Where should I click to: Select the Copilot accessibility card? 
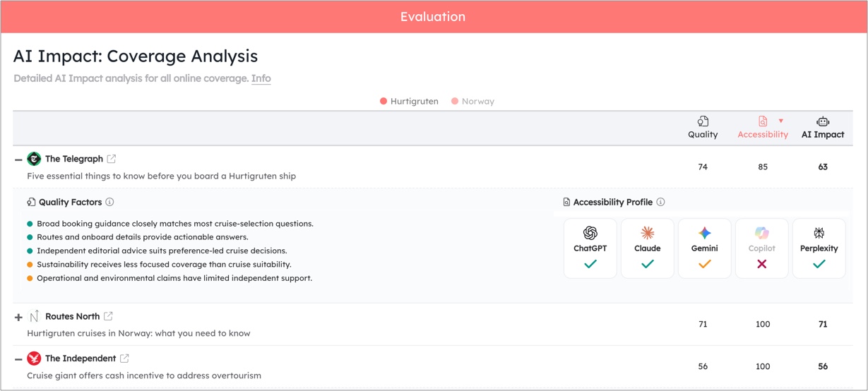coord(762,248)
